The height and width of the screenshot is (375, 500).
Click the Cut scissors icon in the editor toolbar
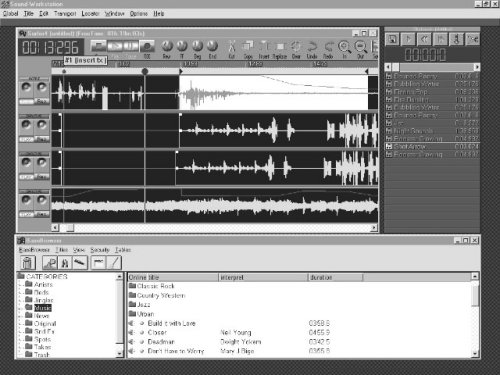[232, 46]
